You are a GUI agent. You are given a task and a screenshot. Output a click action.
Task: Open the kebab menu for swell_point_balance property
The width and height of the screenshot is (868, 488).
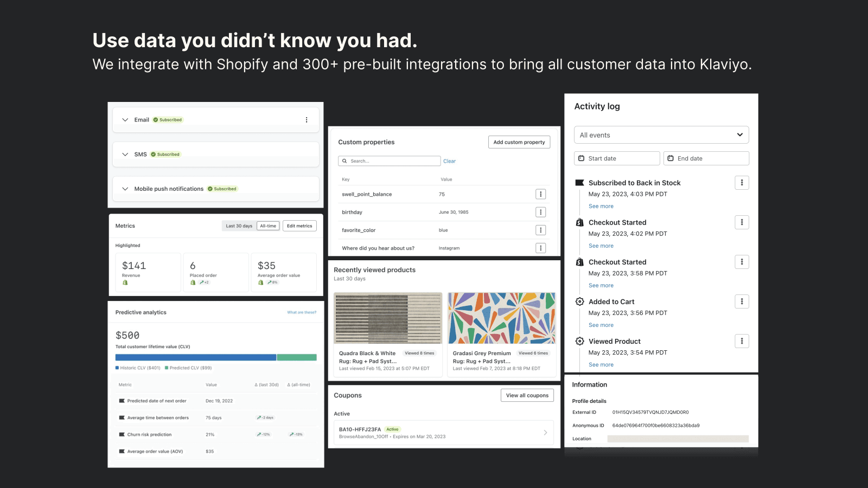click(540, 194)
